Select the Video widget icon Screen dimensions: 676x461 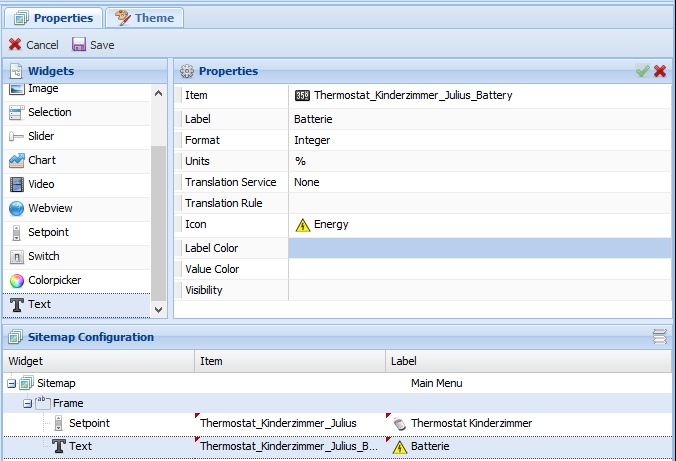pos(17,184)
